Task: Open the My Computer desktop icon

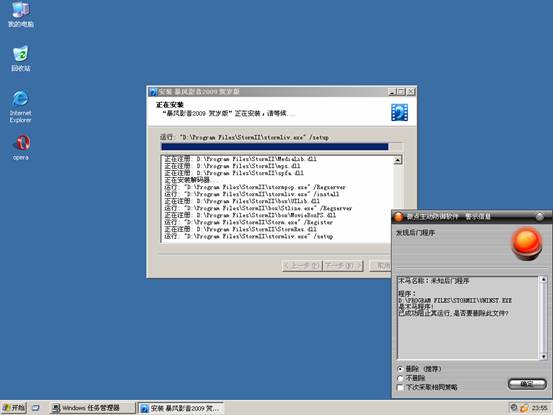Action: (20, 14)
